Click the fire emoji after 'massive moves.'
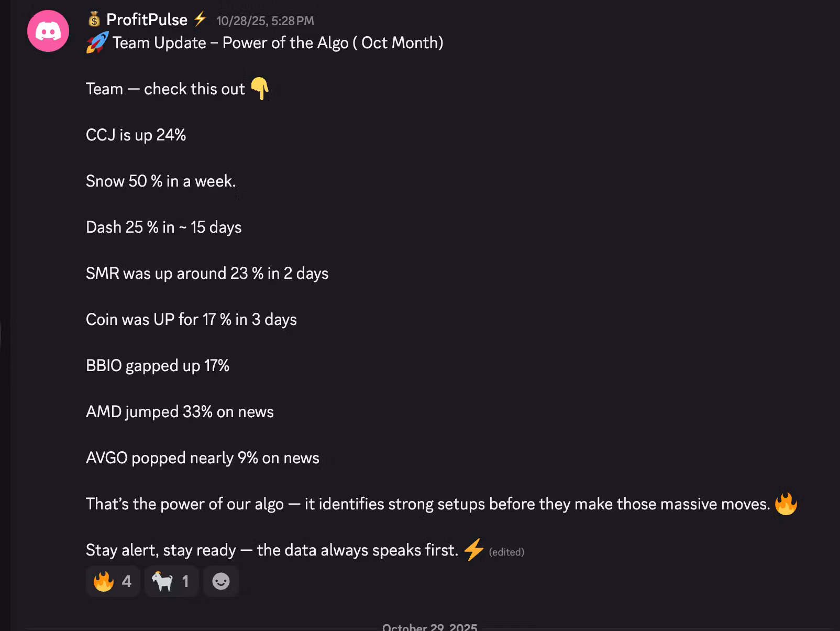The height and width of the screenshot is (631, 840). pos(786,504)
